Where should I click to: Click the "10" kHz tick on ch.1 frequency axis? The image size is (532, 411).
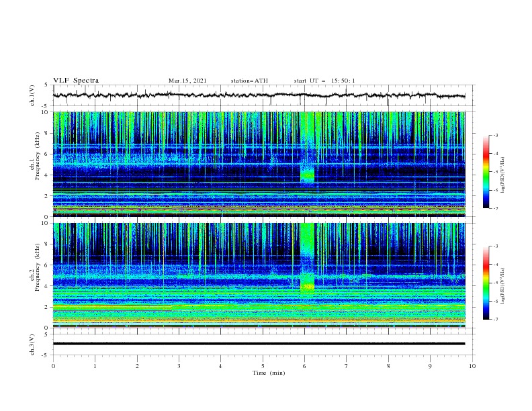coord(46,112)
